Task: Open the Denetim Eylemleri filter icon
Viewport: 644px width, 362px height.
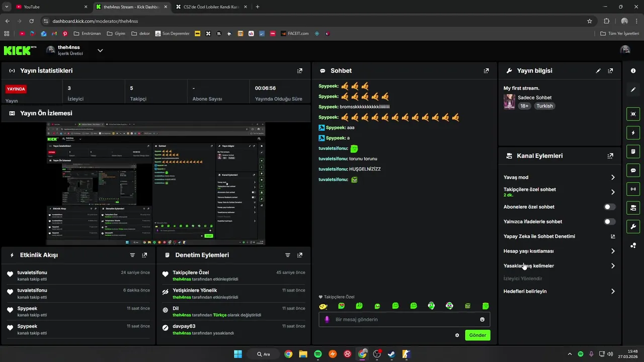Action: (288, 255)
